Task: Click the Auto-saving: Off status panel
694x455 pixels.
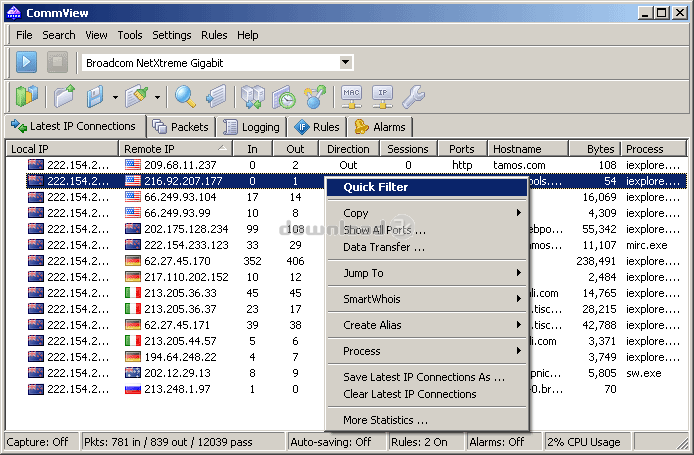Action: pyautogui.click(x=336, y=442)
